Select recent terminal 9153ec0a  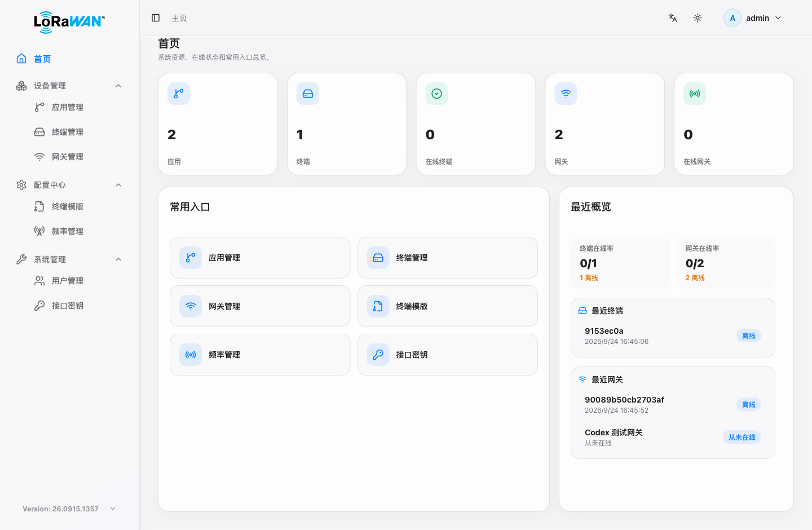pos(673,336)
